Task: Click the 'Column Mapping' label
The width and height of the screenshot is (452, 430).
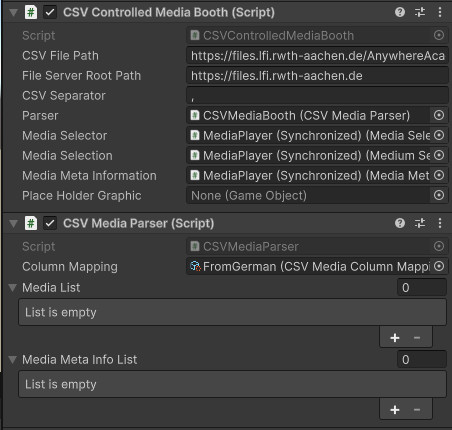Action: tap(70, 267)
